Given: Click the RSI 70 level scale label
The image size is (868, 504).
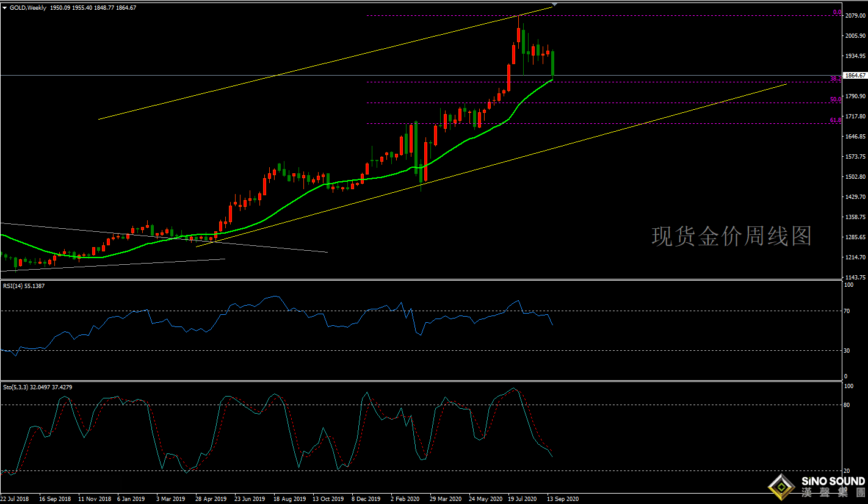Looking at the screenshot, I should point(847,311).
